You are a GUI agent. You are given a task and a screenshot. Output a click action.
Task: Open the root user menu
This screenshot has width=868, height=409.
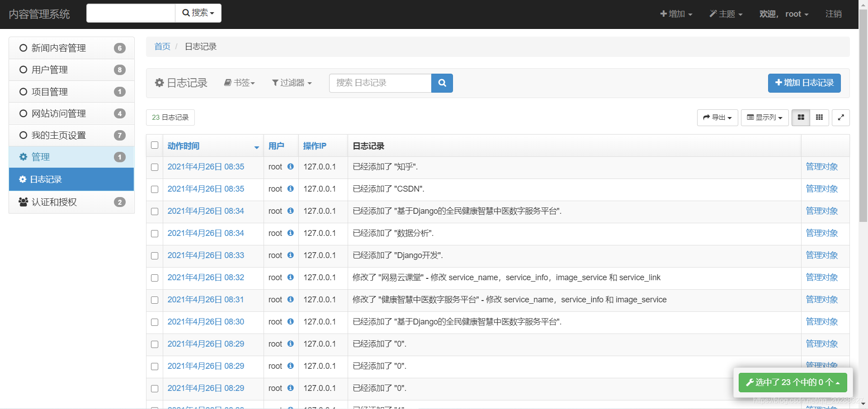(x=784, y=14)
